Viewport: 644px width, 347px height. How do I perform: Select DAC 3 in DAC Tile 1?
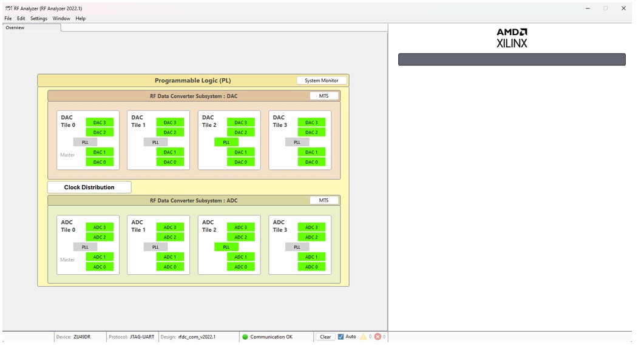pos(170,123)
